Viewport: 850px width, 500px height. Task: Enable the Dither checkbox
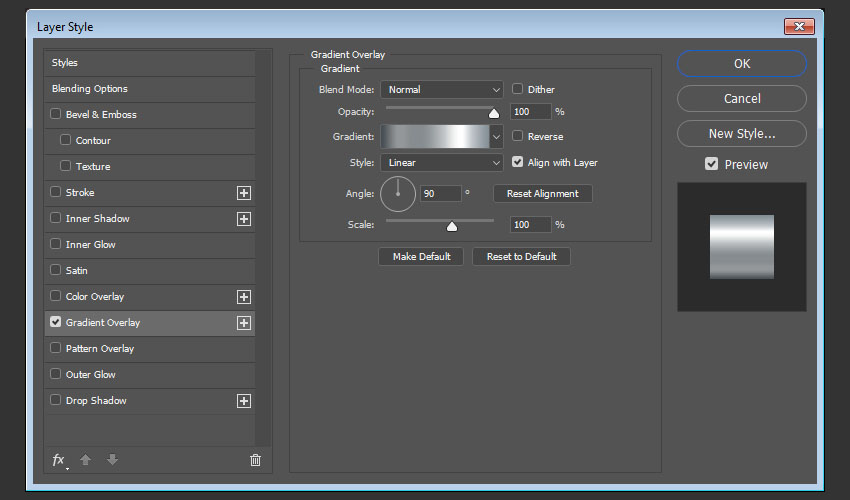(518, 89)
